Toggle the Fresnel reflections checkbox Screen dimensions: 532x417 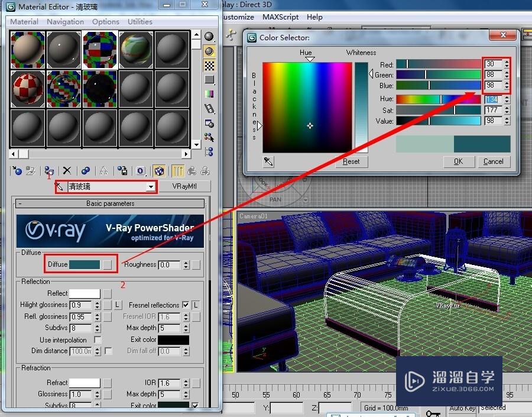click(186, 305)
